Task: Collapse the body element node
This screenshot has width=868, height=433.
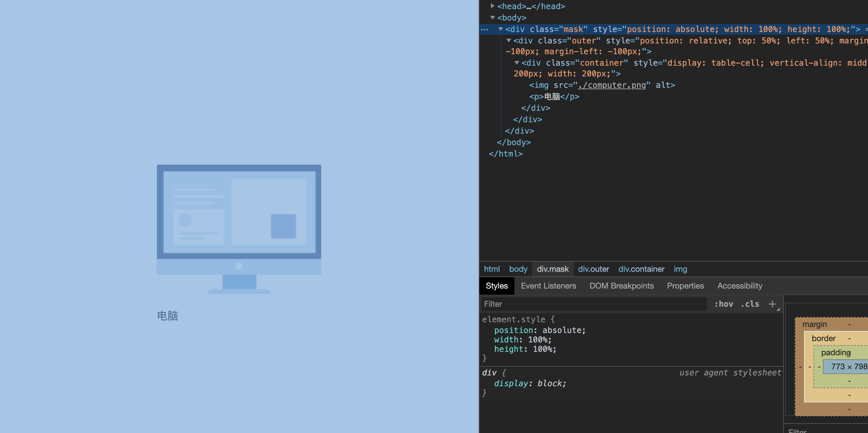Action: coord(492,18)
